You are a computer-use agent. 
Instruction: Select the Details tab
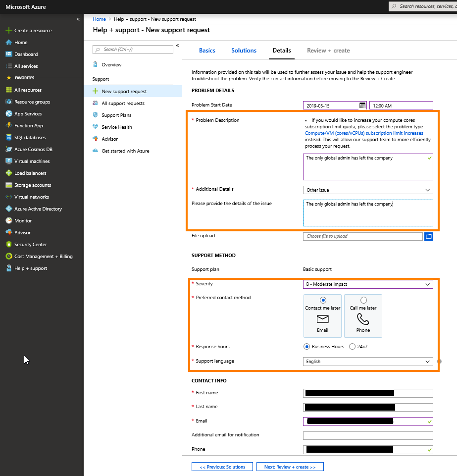click(282, 51)
